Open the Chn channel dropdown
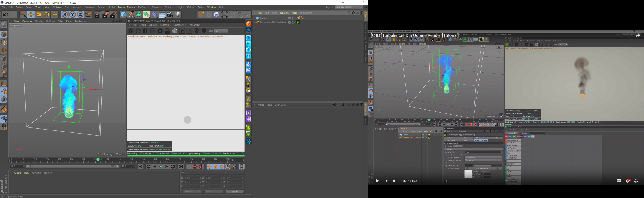644x198 pixels. 222,31
